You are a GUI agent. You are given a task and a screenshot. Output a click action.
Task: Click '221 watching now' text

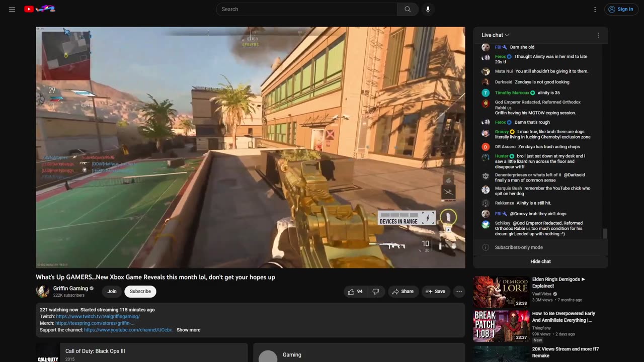[x=59, y=310]
